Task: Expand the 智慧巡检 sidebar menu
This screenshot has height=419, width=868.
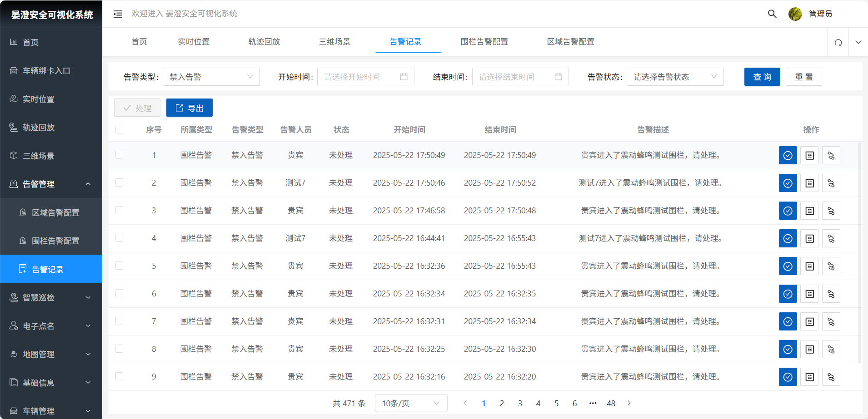Action: point(51,298)
